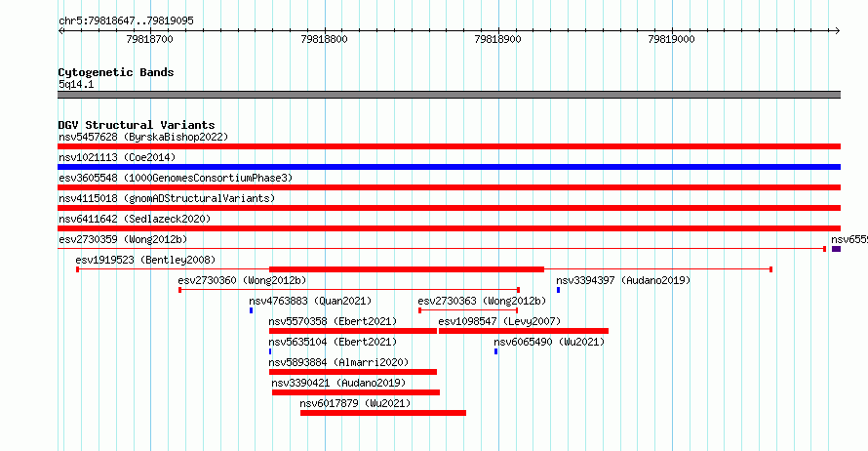Open the esv1098547 (Levy2007) label
868x451 pixels.
tap(499, 321)
